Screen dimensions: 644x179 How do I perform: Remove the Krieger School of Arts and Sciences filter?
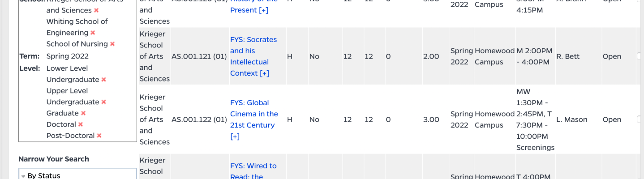[96, 10]
